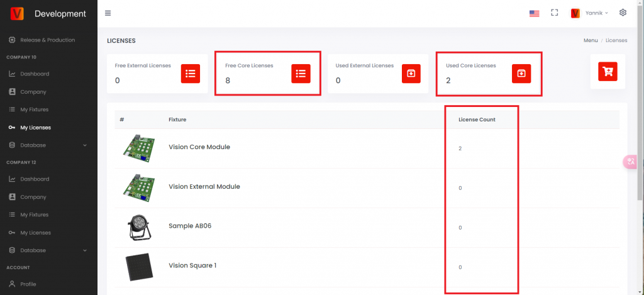Click the hamburger menu toggle icon
Viewport: 644px width, 295px height.
tap(108, 13)
